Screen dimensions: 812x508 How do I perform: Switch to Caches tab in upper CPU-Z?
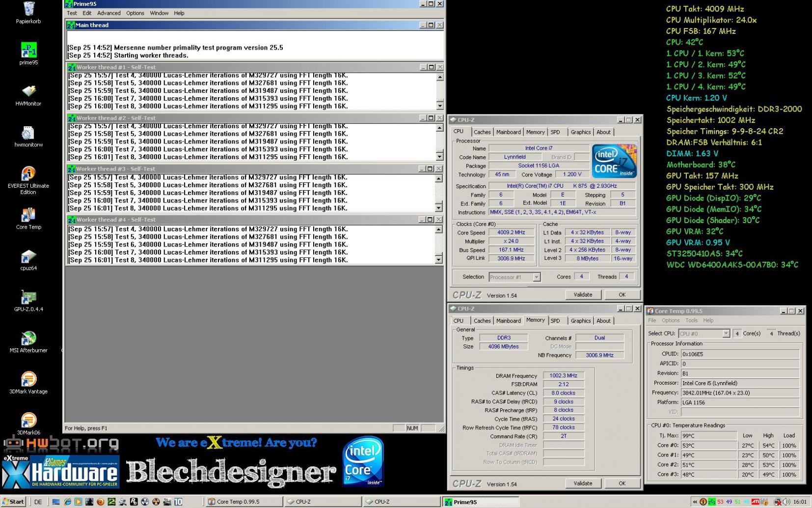pos(482,132)
